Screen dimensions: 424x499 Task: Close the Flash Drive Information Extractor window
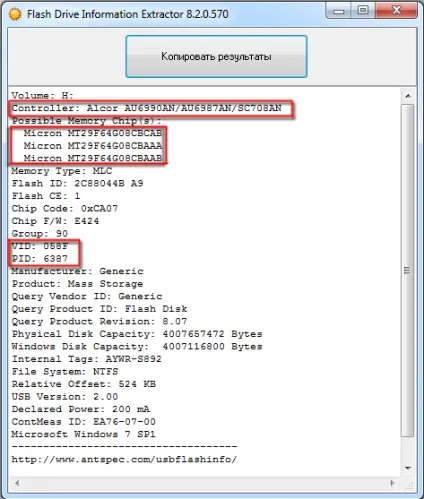point(396,11)
